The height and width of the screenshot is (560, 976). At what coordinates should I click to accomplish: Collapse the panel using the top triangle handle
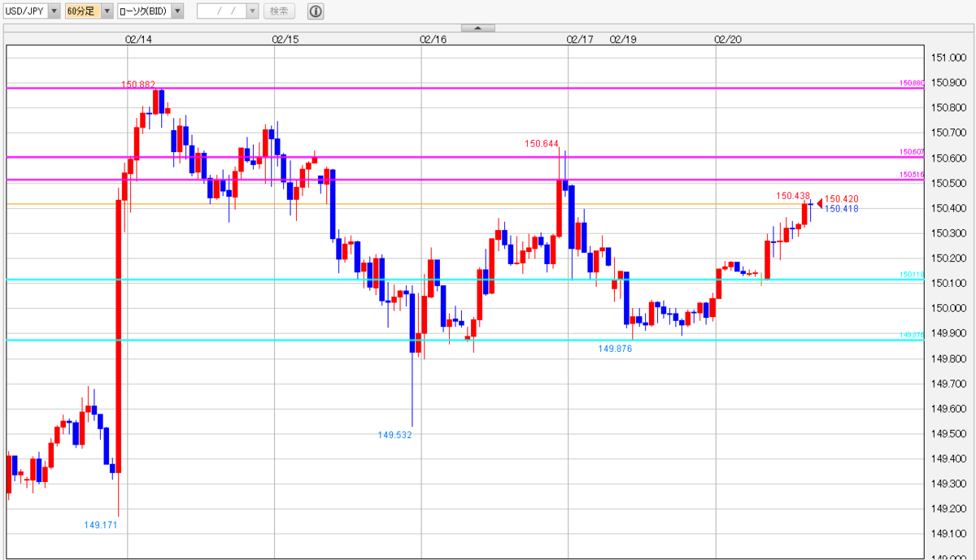pos(478,28)
